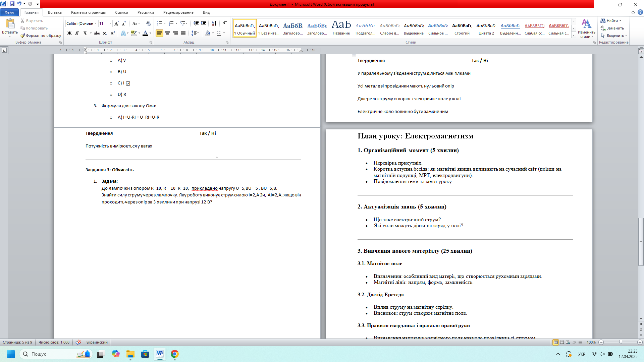Viewport: 644px width, 362px height.
Task: Apply text highlight color
Action: click(x=134, y=33)
